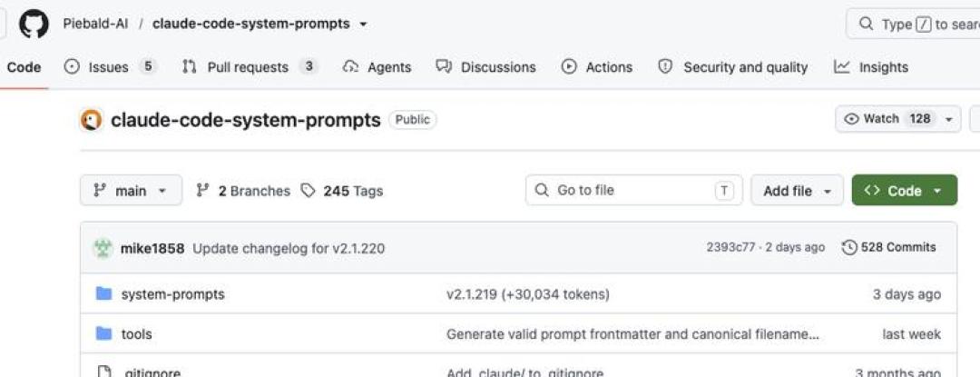
Task: Open the Insights tab
Action: click(x=870, y=67)
